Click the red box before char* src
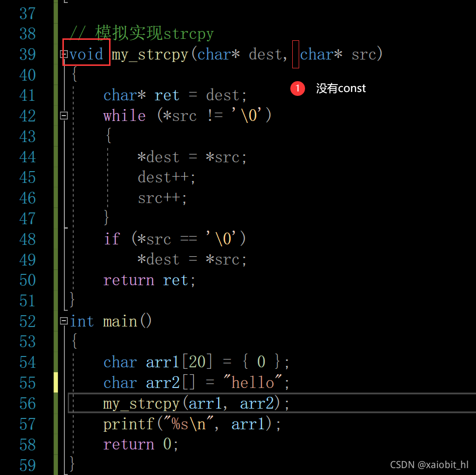The height and width of the screenshot is (475, 476). pos(295,54)
